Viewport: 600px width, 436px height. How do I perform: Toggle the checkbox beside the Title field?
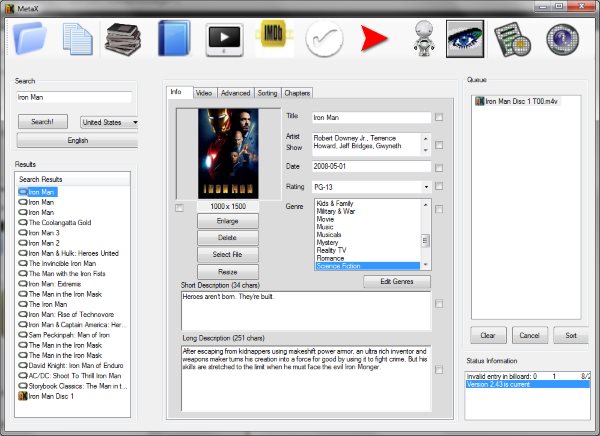pyautogui.click(x=439, y=117)
